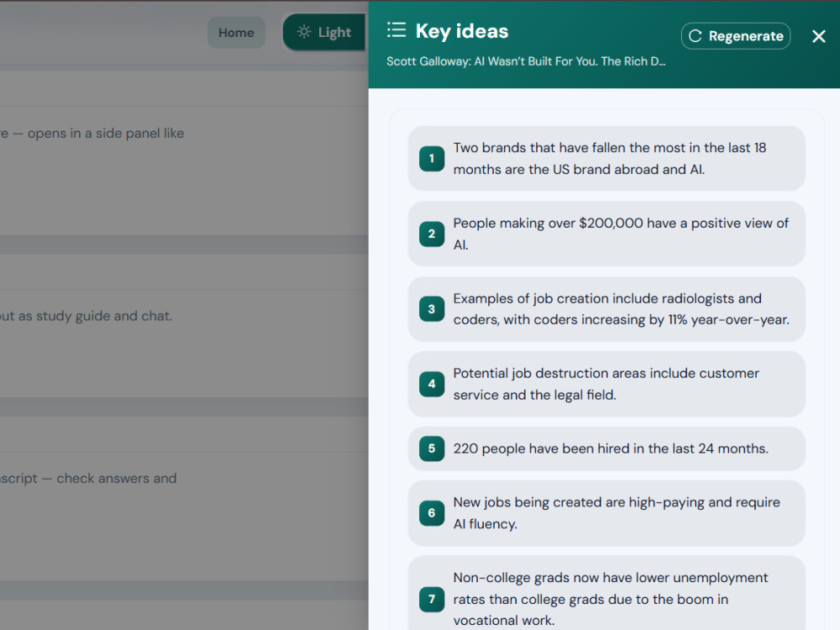Click the number 1 badge
Screen dimensions: 840x630
coord(432,159)
